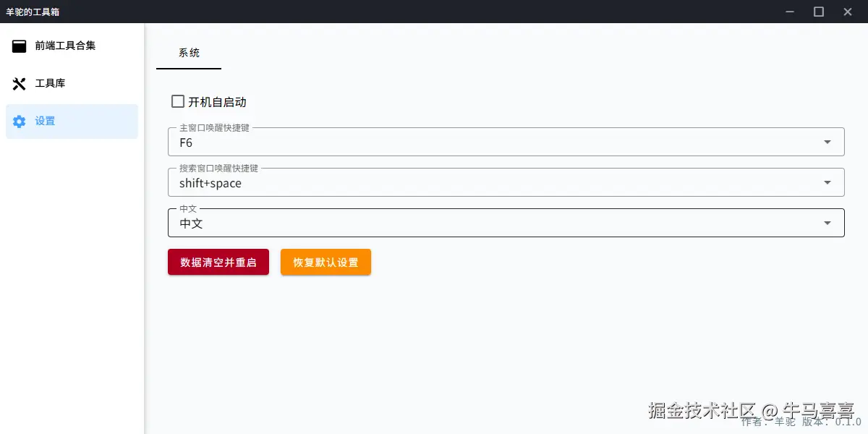Click the dropdown arrow of 中文 selector
Screen dimensions: 868x434
pyautogui.click(x=827, y=223)
